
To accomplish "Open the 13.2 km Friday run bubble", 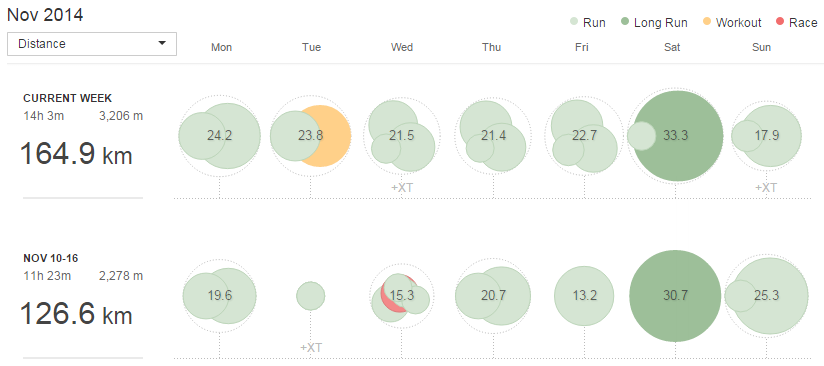I will (584, 296).
